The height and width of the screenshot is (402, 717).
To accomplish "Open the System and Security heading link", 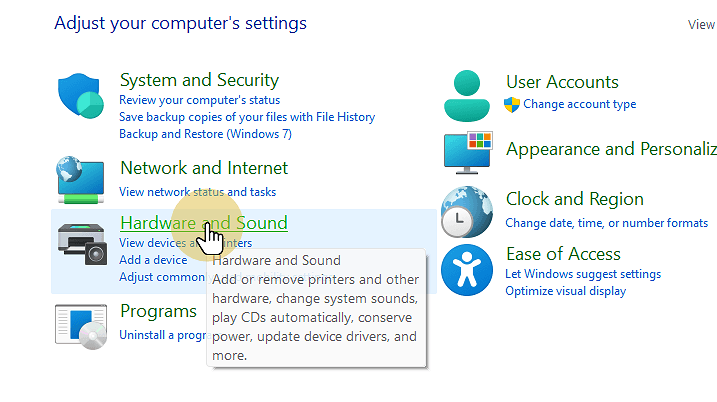I will [199, 80].
